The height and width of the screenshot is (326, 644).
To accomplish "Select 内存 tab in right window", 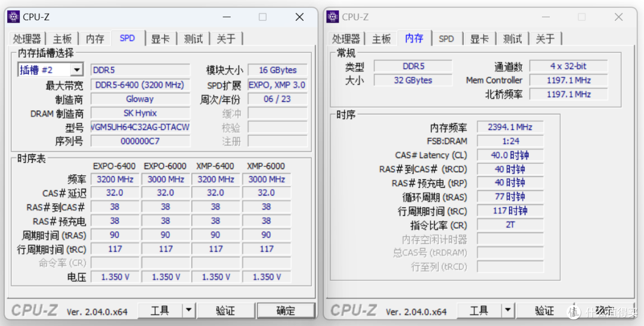I will pyautogui.click(x=414, y=38).
